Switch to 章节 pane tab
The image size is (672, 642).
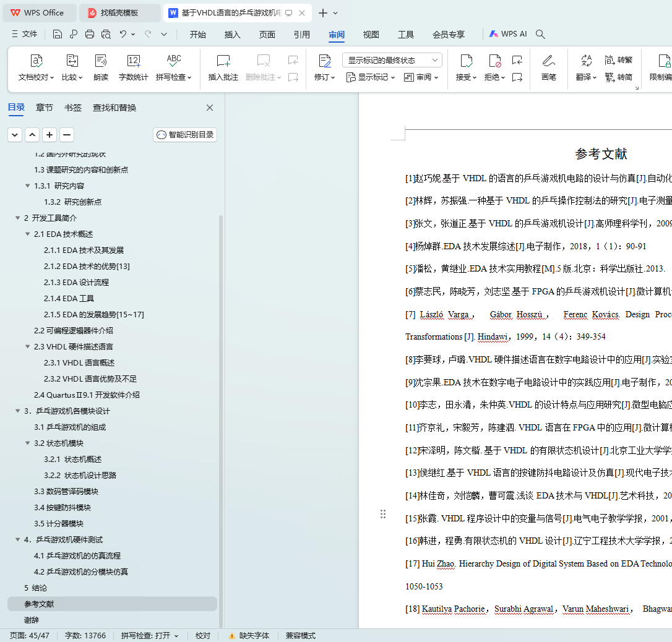tap(44, 108)
